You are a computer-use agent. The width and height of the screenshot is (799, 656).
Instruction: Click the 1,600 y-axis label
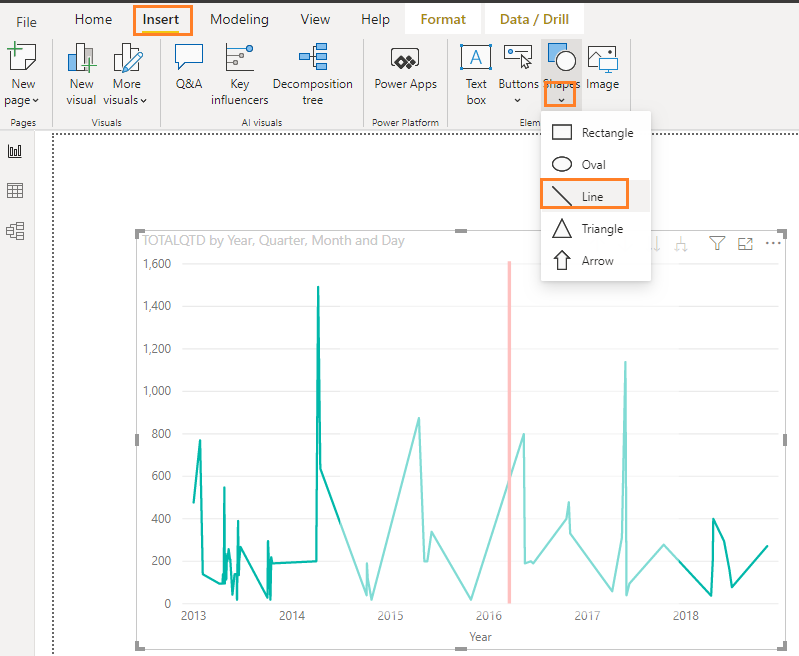click(x=157, y=264)
